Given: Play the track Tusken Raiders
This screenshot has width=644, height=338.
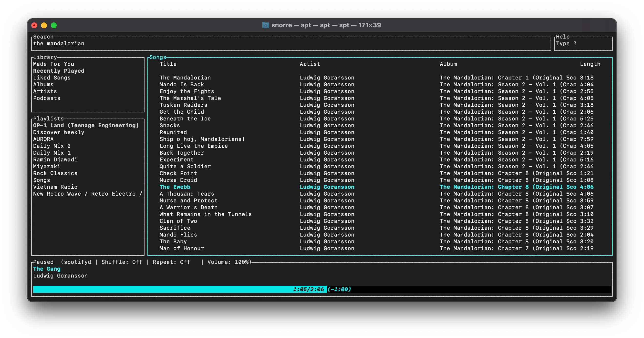Looking at the screenshot, I should [x=183, y=105].
